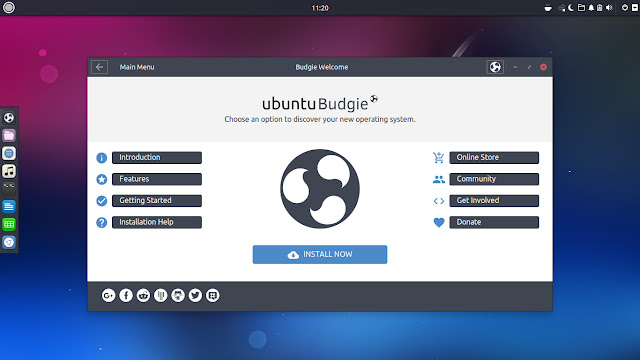
Task: Click the shopping cart icon beside Online Store
Action: click(439, 158)
